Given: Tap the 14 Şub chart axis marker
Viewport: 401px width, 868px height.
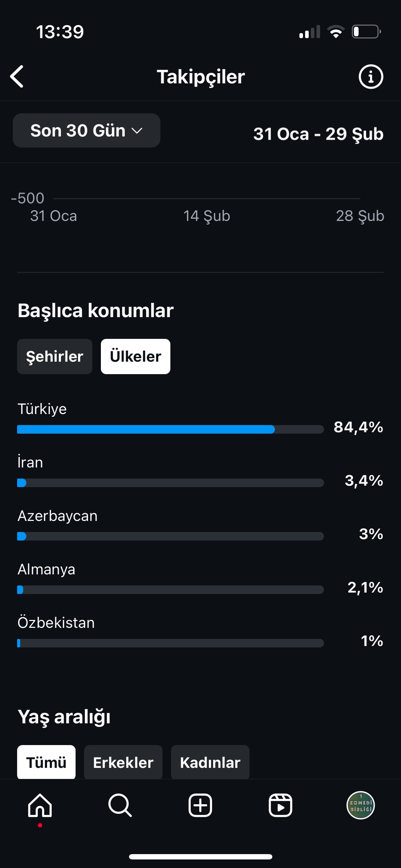Looking at the screenshot, I should [x=207, y=216].
